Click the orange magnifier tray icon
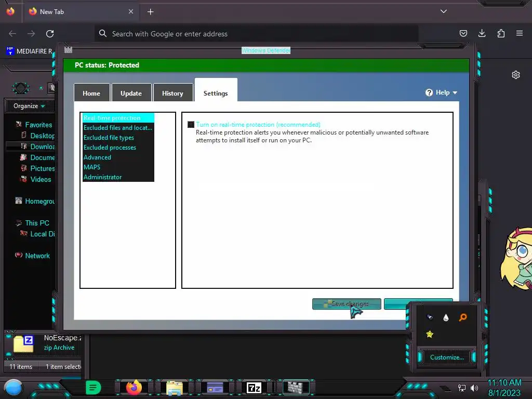 463,317
